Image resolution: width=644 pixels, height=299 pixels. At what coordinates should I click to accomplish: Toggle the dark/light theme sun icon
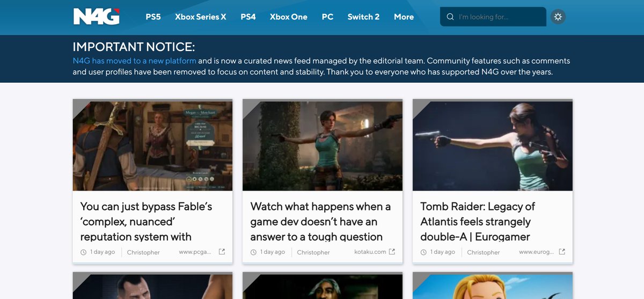(x=558, y=17)
